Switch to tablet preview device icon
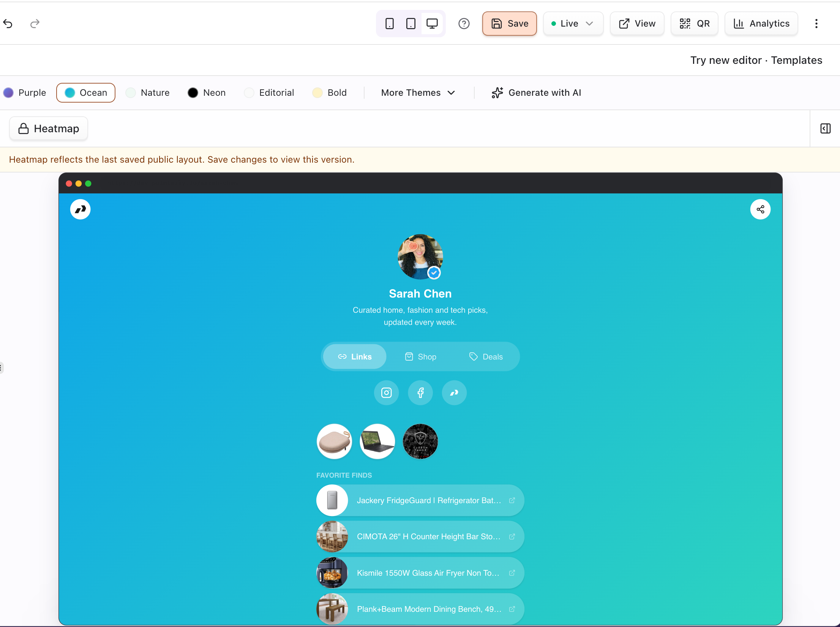Viewport: 840px width, 627px height. (411, 24)
